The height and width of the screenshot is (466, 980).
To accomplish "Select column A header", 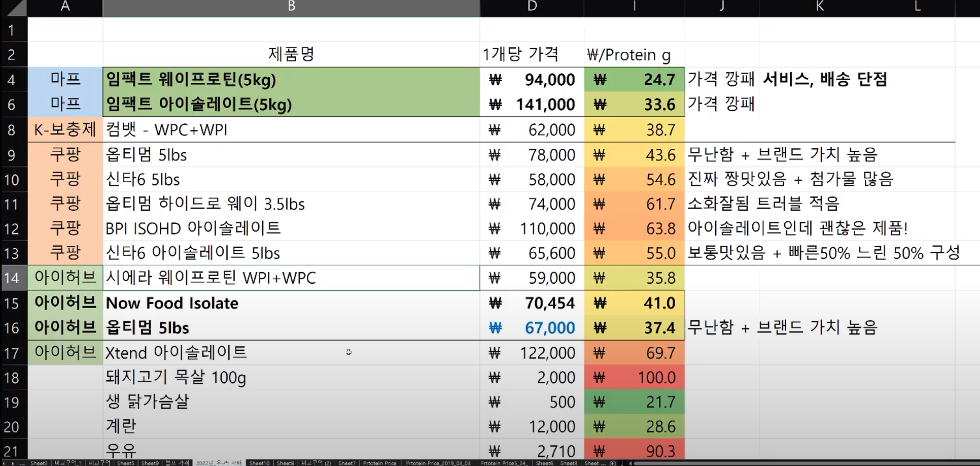I will point(65,7).
